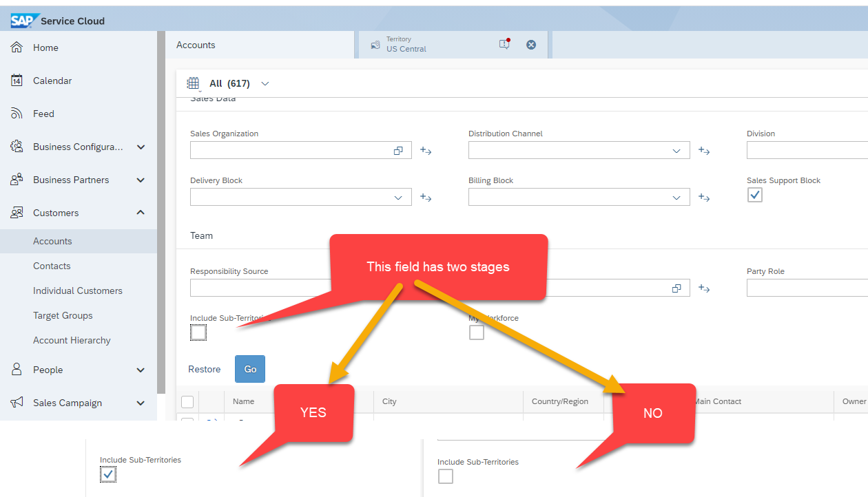868x497 pixels.
Task: Open notes icon on US Central tab
Action: pos(504,44)
